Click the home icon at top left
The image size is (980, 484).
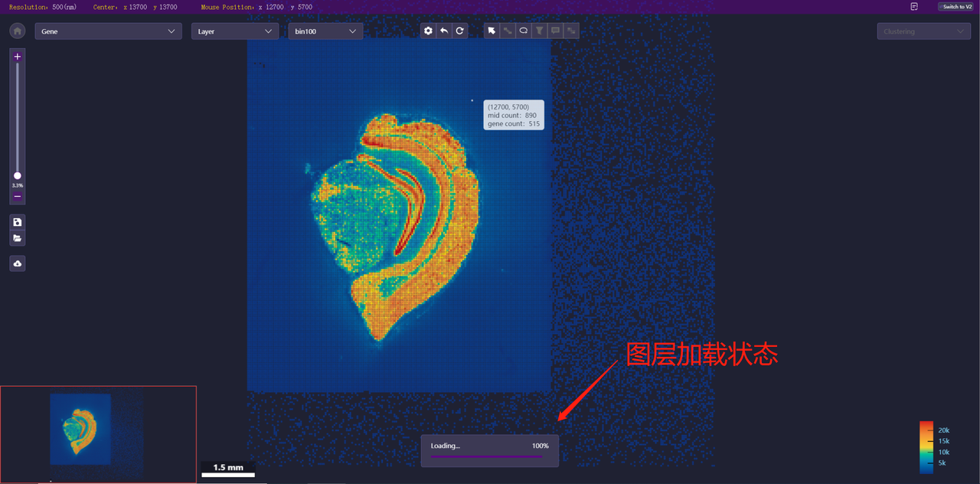click(17, 31)
